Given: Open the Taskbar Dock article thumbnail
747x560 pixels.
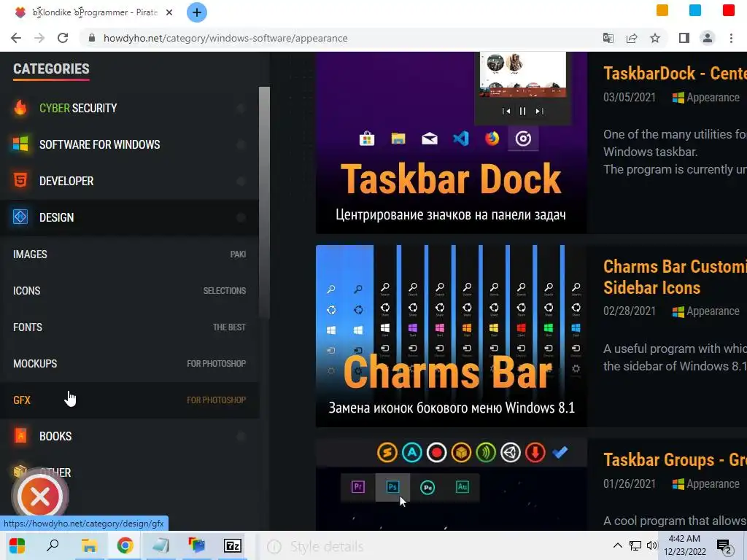Looking at the screenshot, I should (451, 142).
